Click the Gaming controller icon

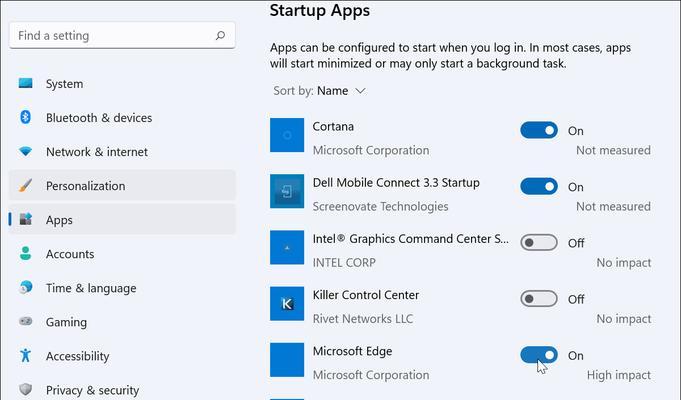26,322
